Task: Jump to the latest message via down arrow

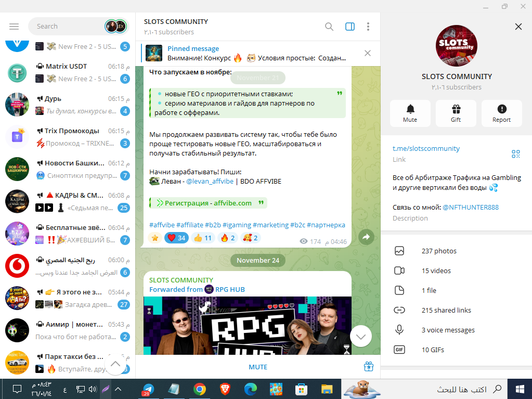Action: point(361,337)
